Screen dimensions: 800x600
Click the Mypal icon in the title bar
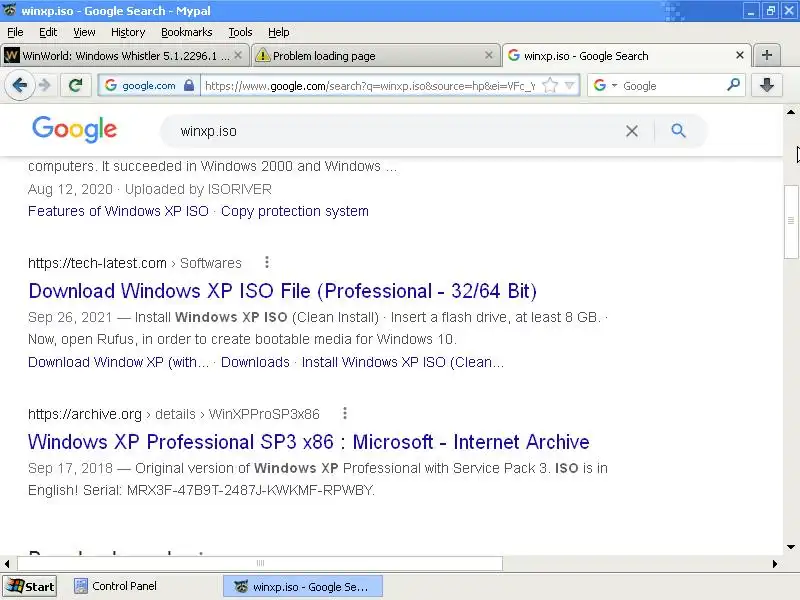pyautogui.click(x=9, y=10)
